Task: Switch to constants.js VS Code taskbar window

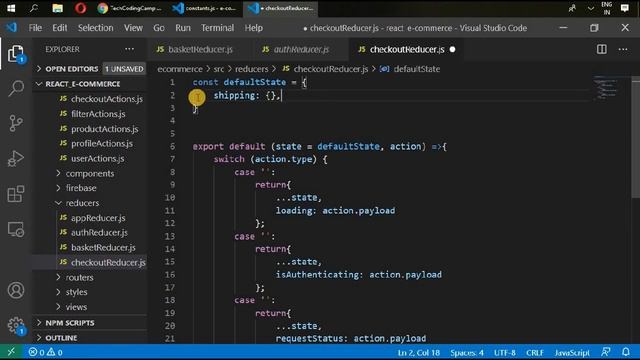Action: (204, 8)
